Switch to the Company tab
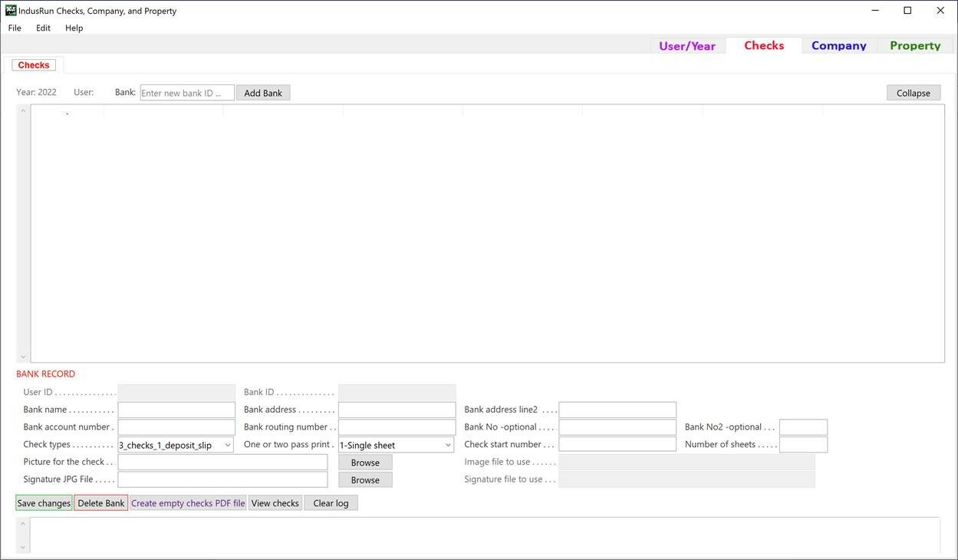This screenshot has width=958, height=560. click(x=839, y=46)
